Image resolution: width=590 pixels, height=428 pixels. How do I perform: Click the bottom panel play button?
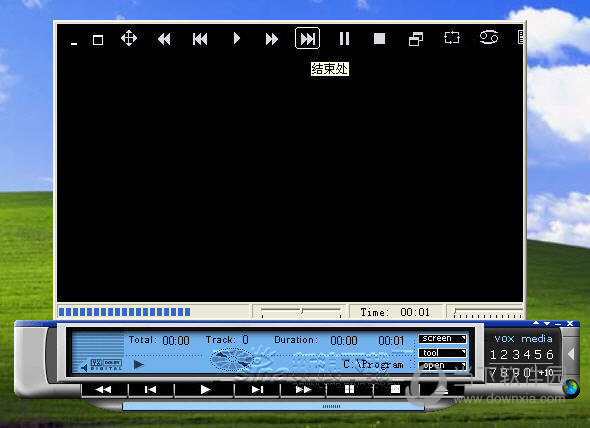pos(204,390)
